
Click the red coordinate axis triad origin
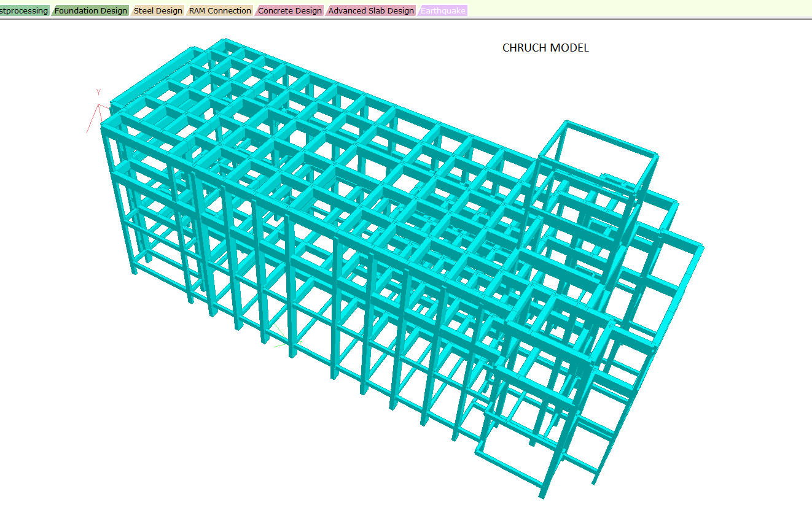(x=99, y=109)
